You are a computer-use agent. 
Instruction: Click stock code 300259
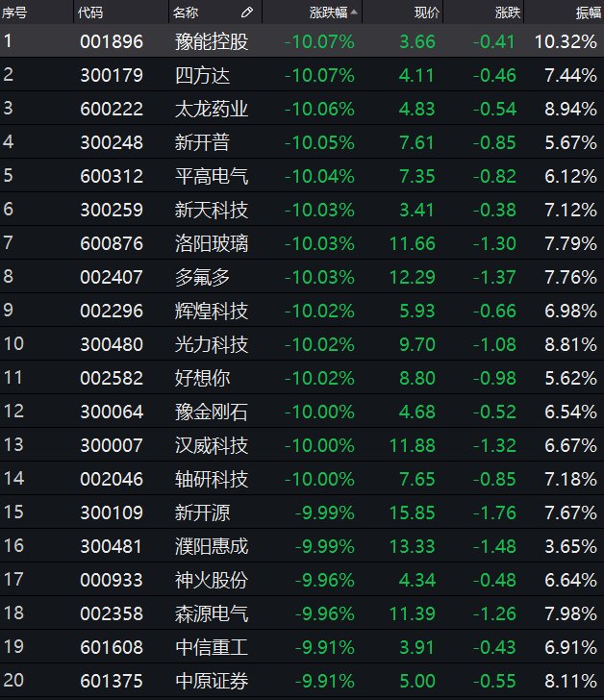112,210
